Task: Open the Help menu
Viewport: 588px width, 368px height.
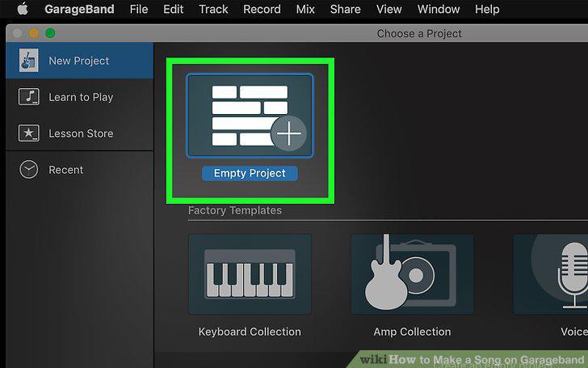Action: click(487, 9)
